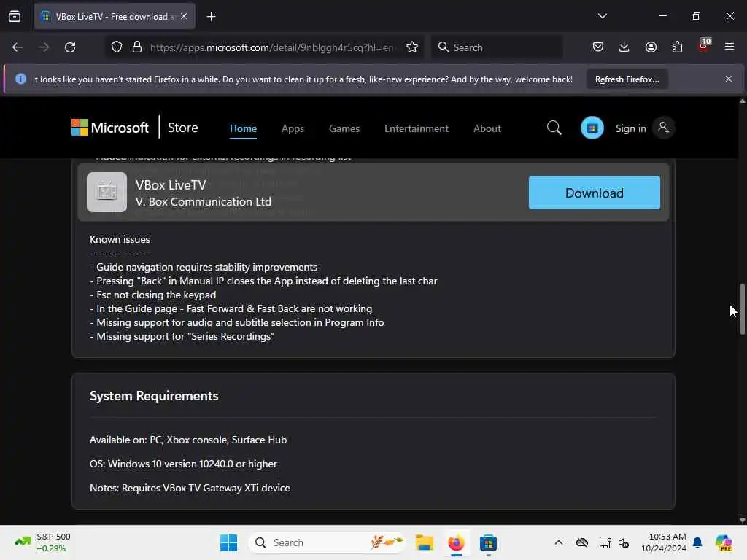The height and width of the screenshot is (560, 747).
Task: Open the extensions puzzle icon
Action: 677,47
